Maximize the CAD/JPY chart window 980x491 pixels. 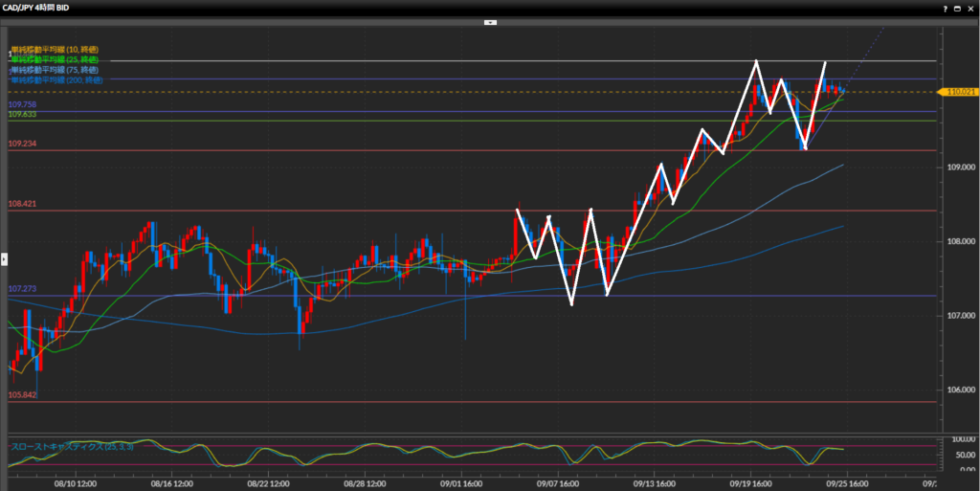pos(958,8)
